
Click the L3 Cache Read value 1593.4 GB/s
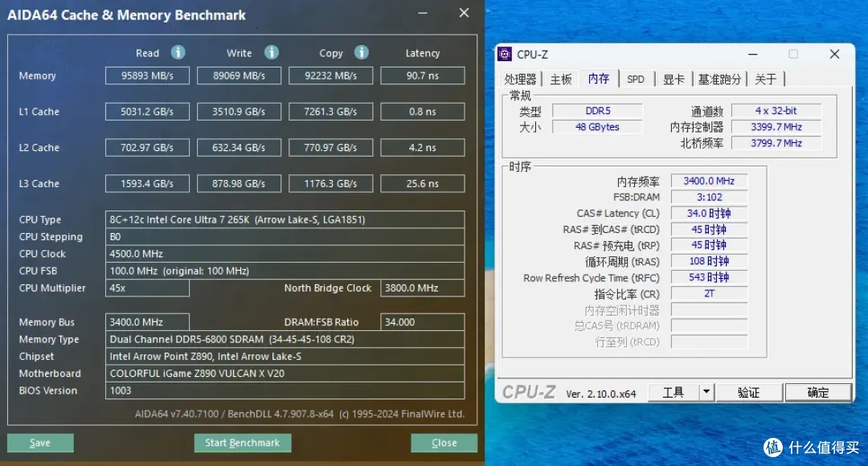147,184
